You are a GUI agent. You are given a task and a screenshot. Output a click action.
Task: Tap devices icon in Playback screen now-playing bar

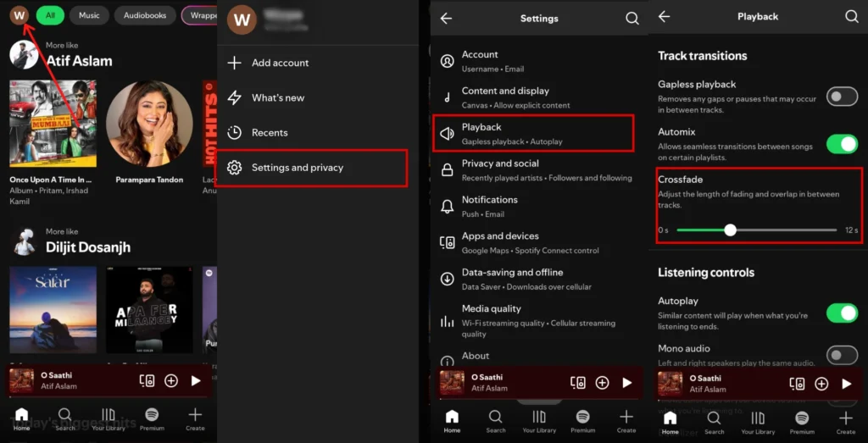(x=797, y=384)
